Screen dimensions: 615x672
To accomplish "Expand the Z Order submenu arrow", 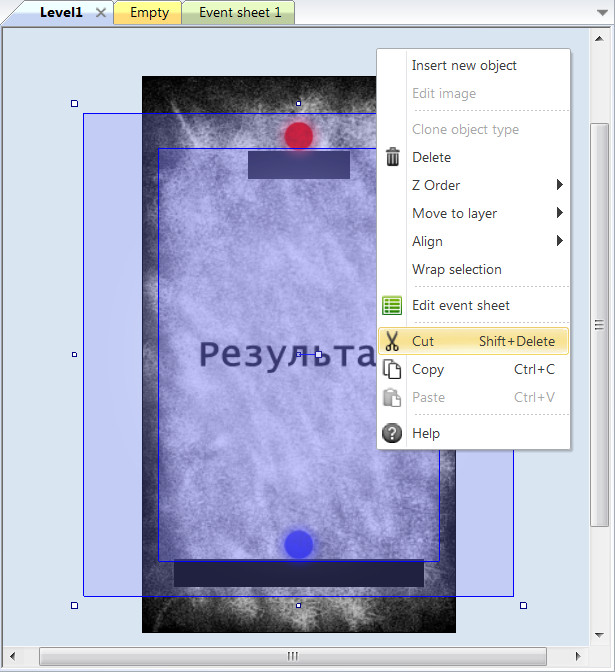I will (x=560, y=185).
